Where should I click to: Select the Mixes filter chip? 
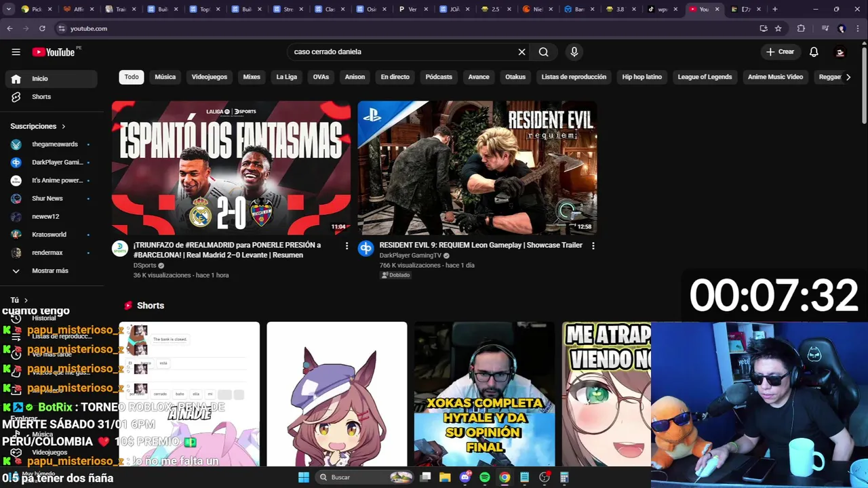[x=252, y=77]
